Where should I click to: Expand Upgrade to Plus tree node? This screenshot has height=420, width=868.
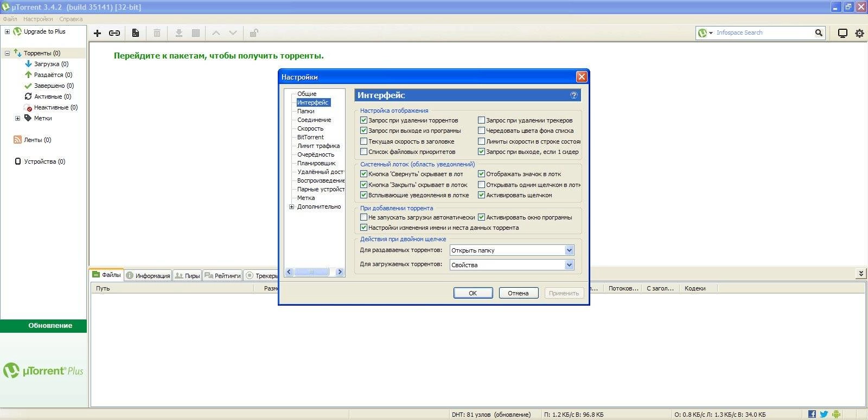7,31
